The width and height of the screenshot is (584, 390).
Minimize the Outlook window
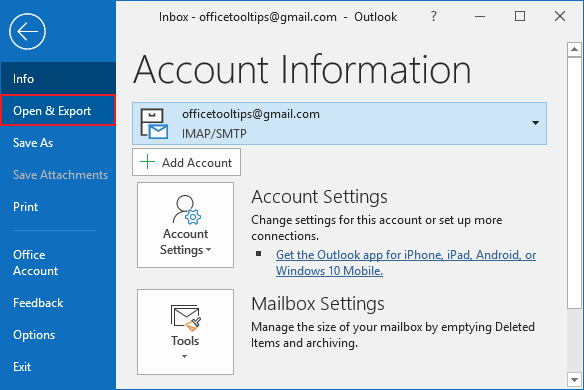pos(480,16)
